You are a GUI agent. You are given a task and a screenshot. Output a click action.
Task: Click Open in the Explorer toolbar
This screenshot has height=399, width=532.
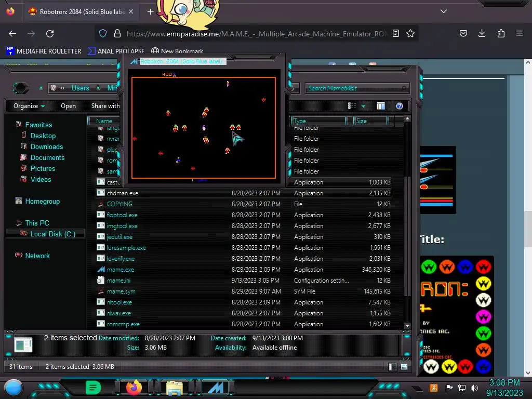tap(68, 106)
